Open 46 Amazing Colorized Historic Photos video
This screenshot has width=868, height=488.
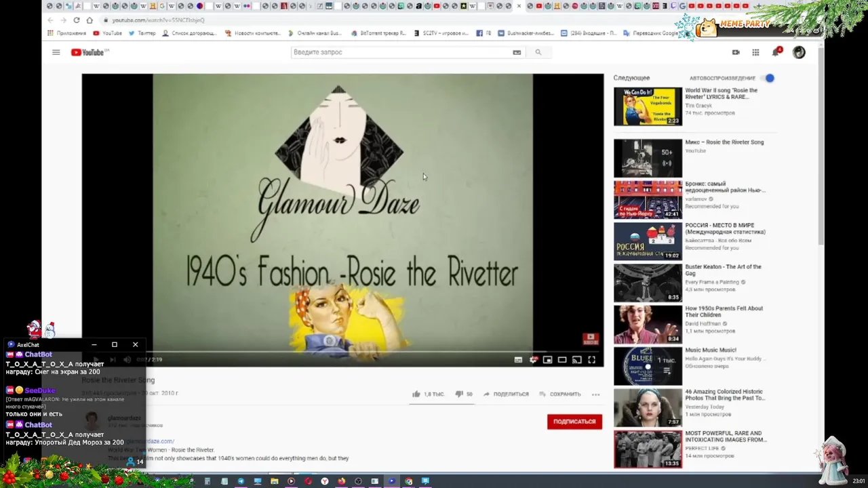724,394
